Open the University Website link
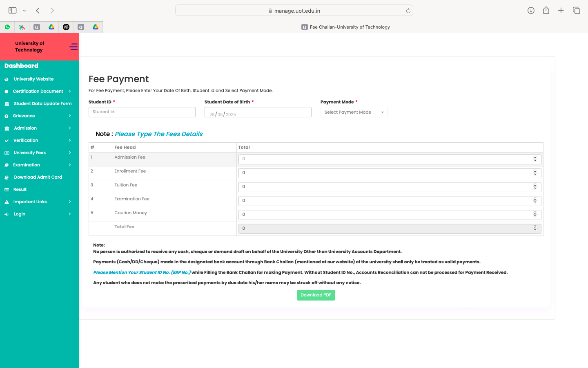The width and height of the screenshot is (588, 368). [x=33, y=79]
